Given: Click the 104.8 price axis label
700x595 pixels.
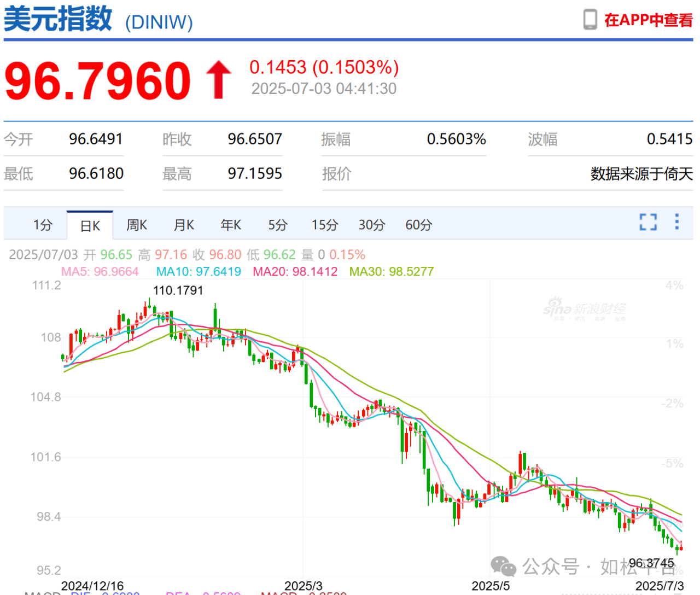Looking at the screenshot, I should (x=45, y=397).
